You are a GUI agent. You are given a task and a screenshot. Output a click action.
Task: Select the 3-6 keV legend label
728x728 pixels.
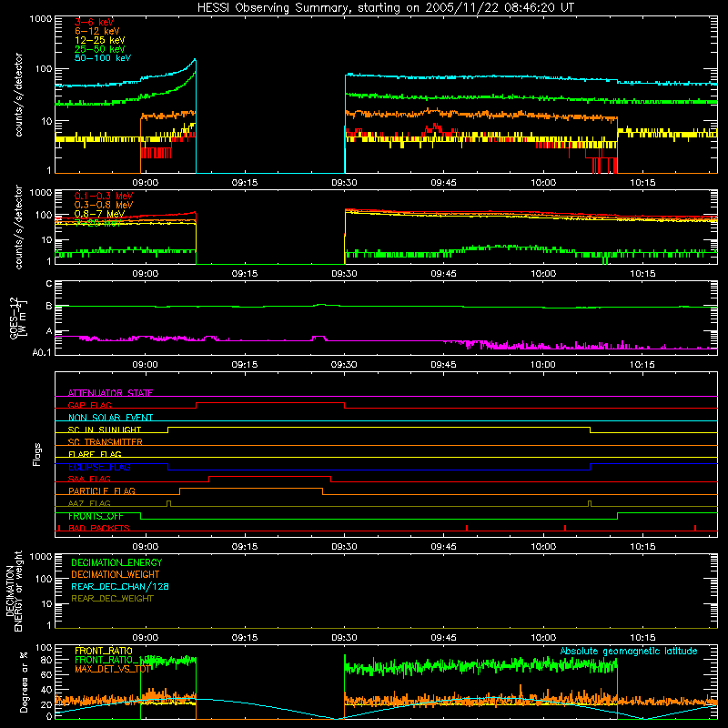(94, 22)
